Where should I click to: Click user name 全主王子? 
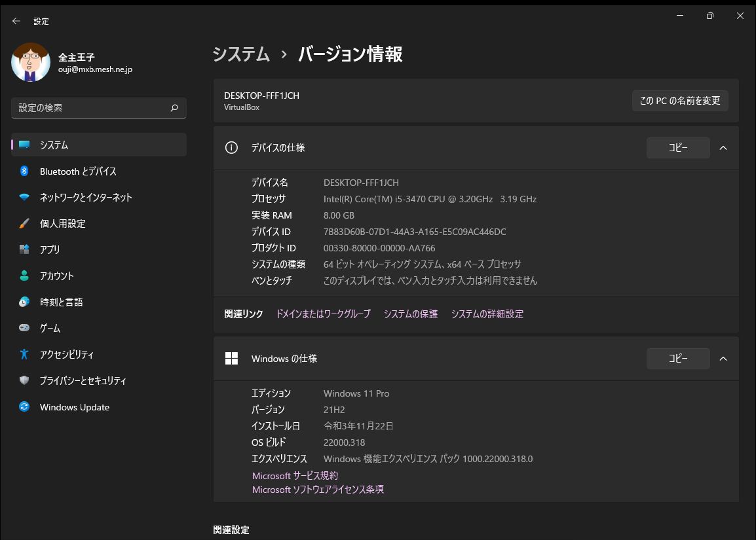[77, 58]
